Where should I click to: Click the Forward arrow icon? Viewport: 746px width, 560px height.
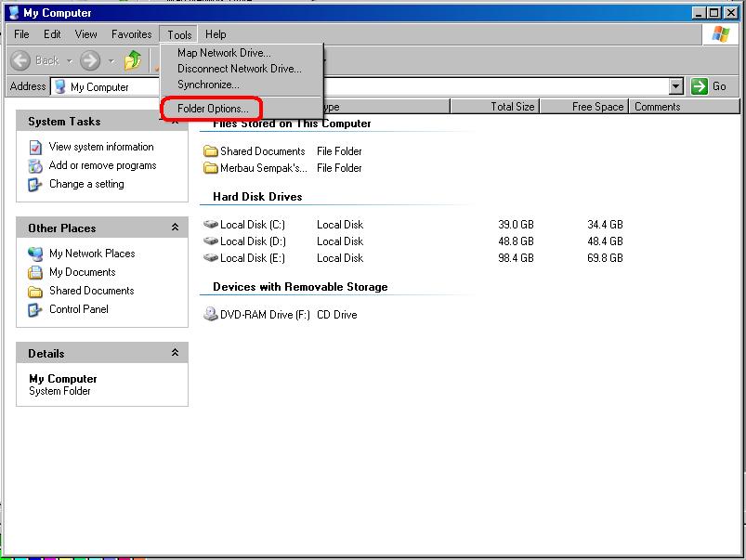(90, 60)
